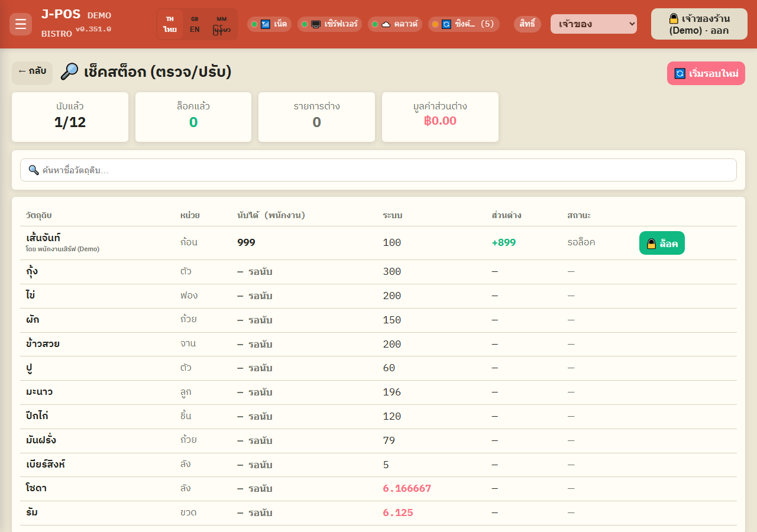Viewport: 757px width, 532px height.
Task: Click the ส่วนต่าง column header
Action: point(506,215)
